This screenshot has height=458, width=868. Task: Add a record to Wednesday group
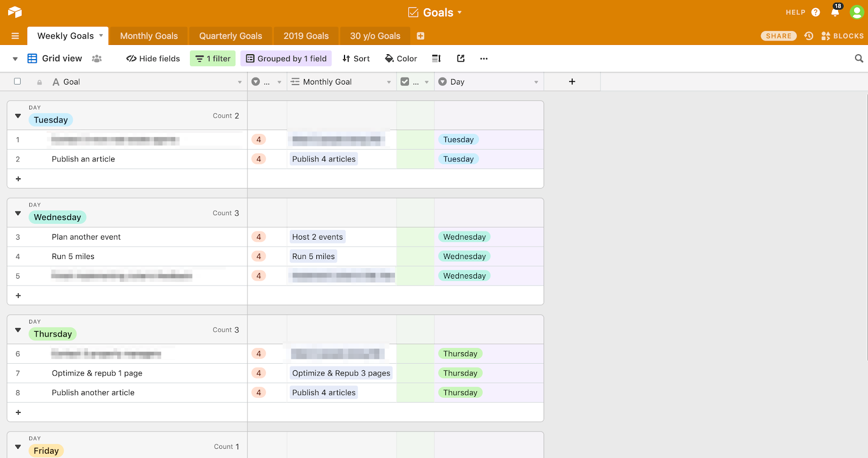(x=18, y=295)
